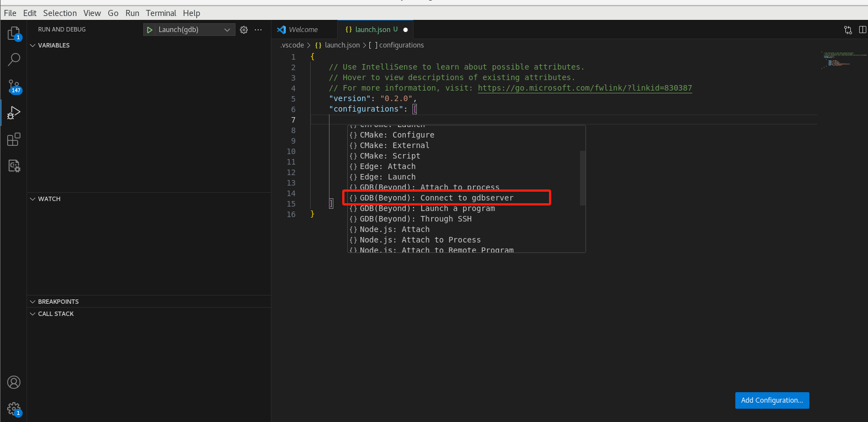This screenshot has height=422, width=868.
Task: Open the Search view icon
Action: pos(14,59)
